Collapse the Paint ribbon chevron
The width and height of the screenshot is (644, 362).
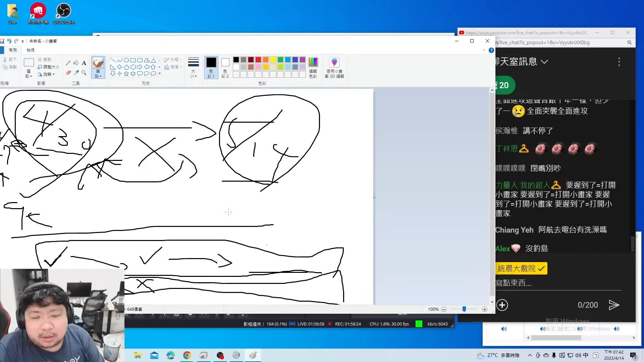tap(484, 50)
